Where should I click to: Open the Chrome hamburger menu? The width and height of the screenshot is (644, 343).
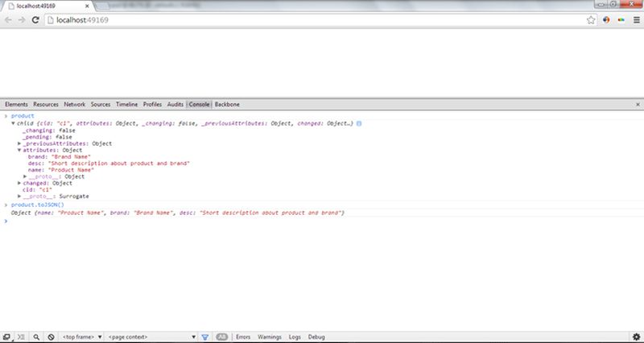click(636, 19)
